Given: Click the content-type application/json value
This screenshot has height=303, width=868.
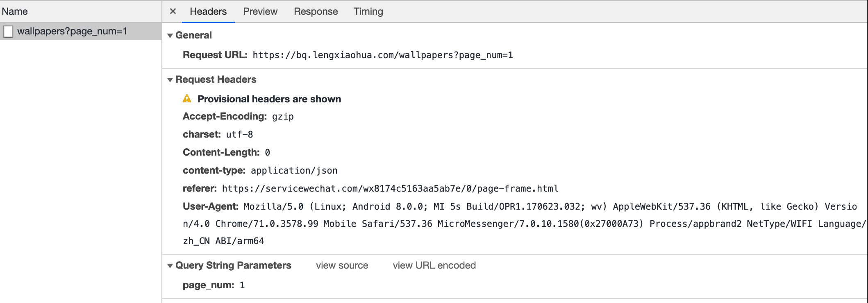Looking at the screenshot, I should click(x=294, y=171).
